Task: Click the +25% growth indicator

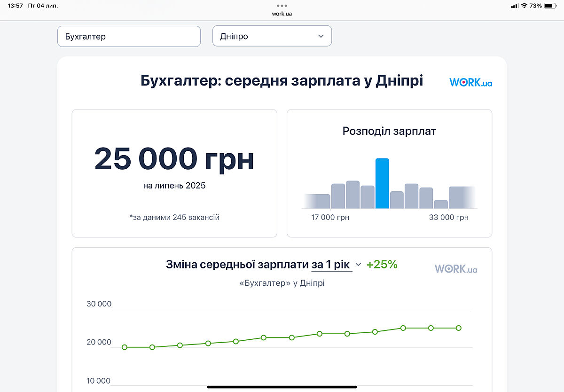Action: [382, 265]
